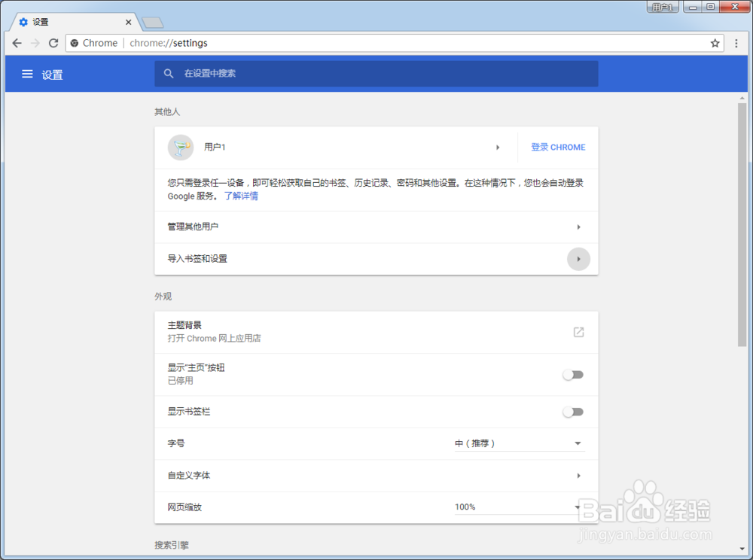This screenshot has width=753, height=560.
Task: Open the 字号 dropdown
Action: point(520,443)
